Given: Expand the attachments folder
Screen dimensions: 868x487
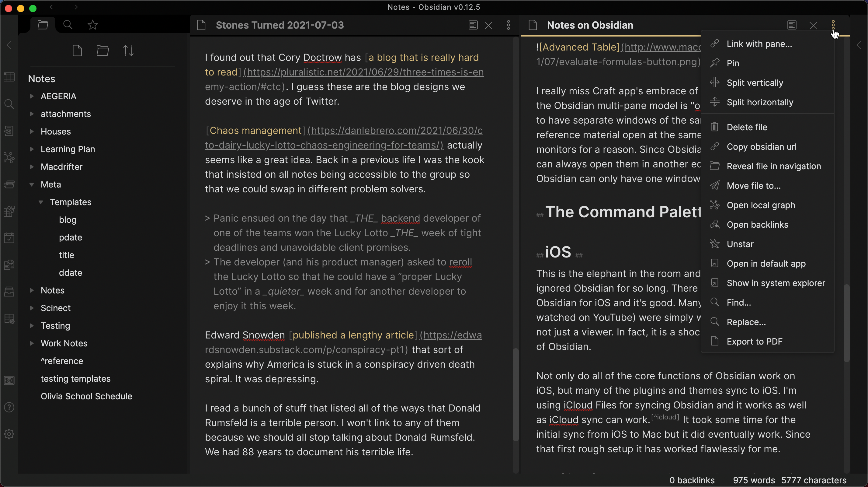Looking at the screenshot, I should click(x=32, y=114).
